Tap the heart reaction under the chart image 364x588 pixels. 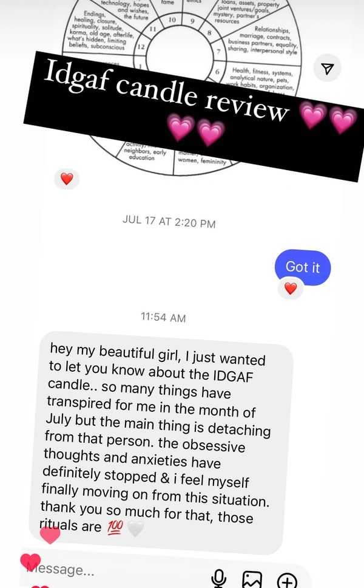click(x=67, y=179)
